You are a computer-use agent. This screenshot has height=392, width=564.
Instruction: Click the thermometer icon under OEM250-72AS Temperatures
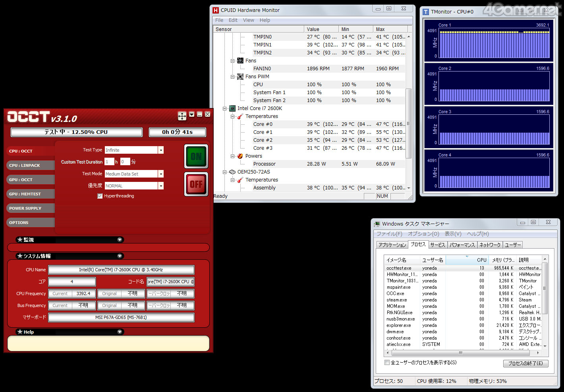240,180
